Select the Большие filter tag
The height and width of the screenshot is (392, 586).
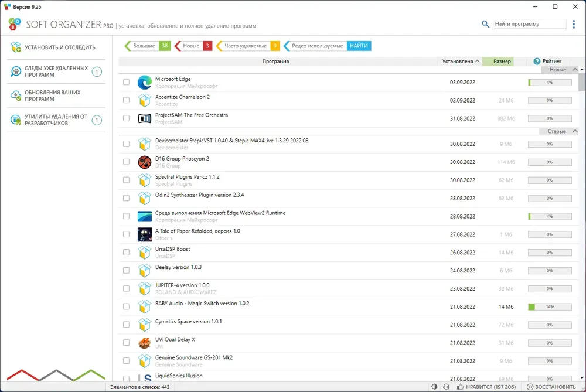[147, 46]
